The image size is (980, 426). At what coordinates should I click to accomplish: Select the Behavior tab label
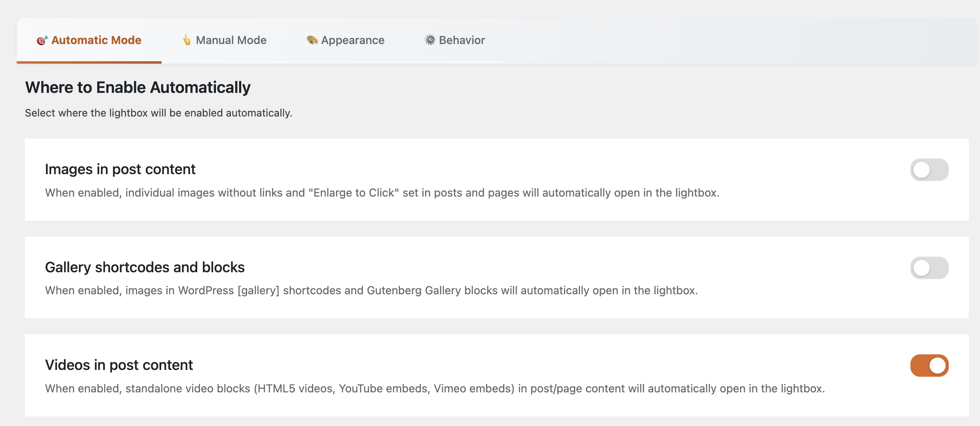tap(462, 40)
